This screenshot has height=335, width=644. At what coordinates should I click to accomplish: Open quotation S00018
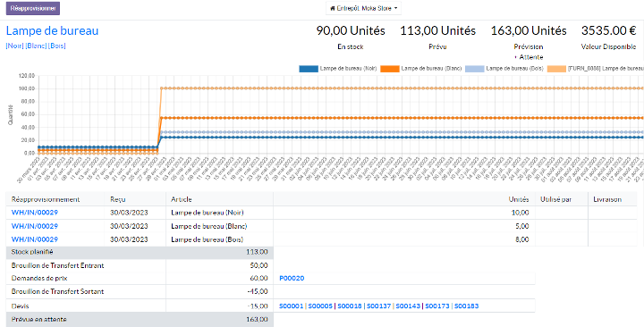click(350, 306)
